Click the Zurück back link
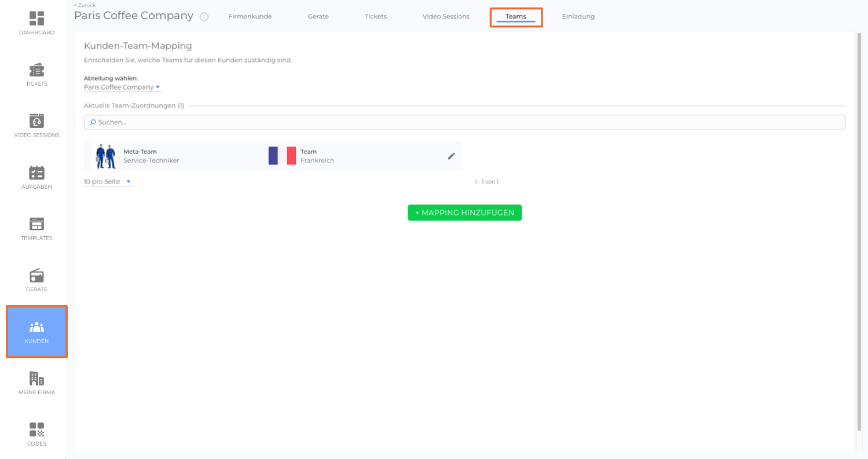The width and height of the screenshot is (868, 459). [x=85, y=5]
